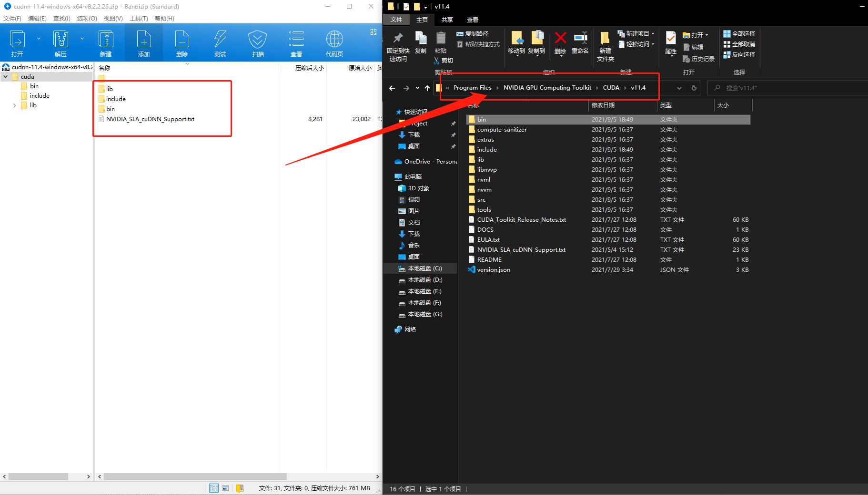Screen dimensions: 868x495
Task: Click Pin to Quick access (固定到快速访问) in Explorer
Action: click(x=398, y=48)
